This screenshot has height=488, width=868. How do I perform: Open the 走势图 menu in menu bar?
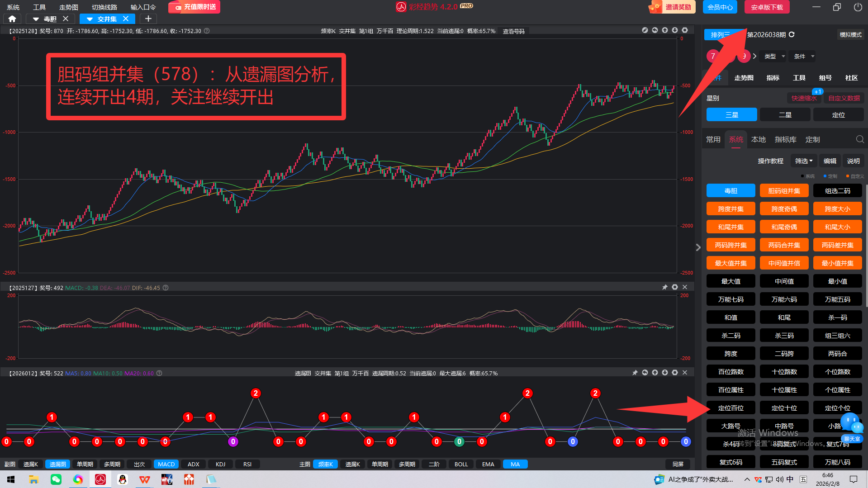click(68, 7)
